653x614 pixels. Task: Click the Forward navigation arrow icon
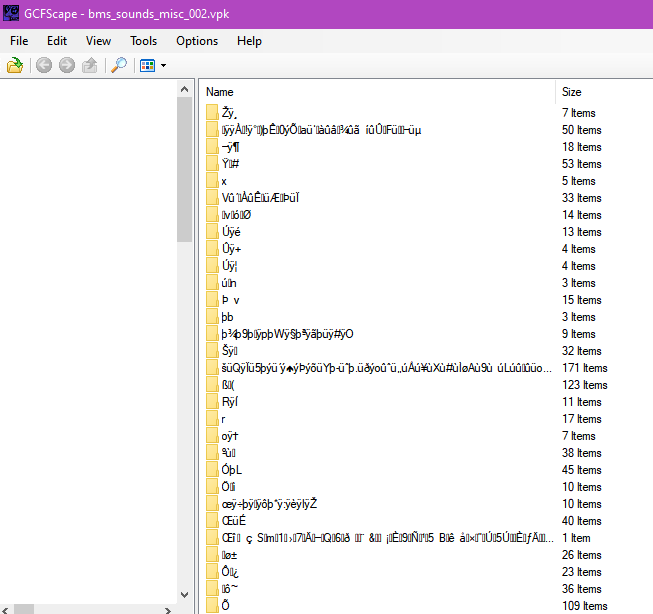[67, 65]
